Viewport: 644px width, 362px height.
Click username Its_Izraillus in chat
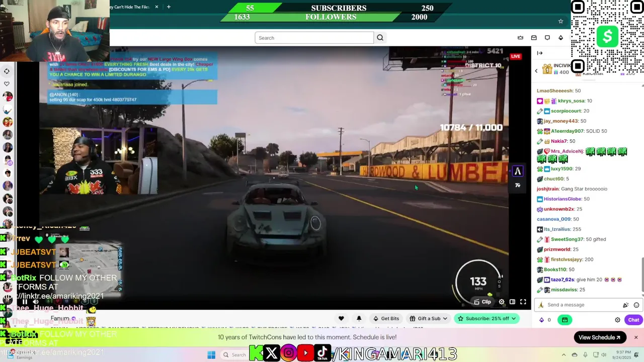[x=556, y=229]
